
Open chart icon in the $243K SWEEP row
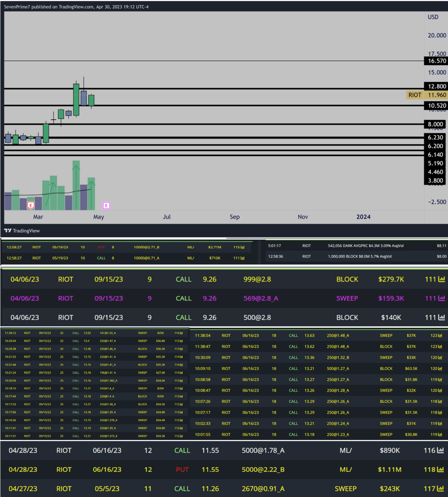tap(441, 489)
